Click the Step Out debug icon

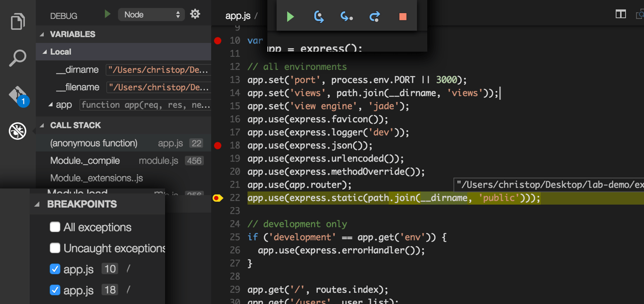click(x=375, y=17)
